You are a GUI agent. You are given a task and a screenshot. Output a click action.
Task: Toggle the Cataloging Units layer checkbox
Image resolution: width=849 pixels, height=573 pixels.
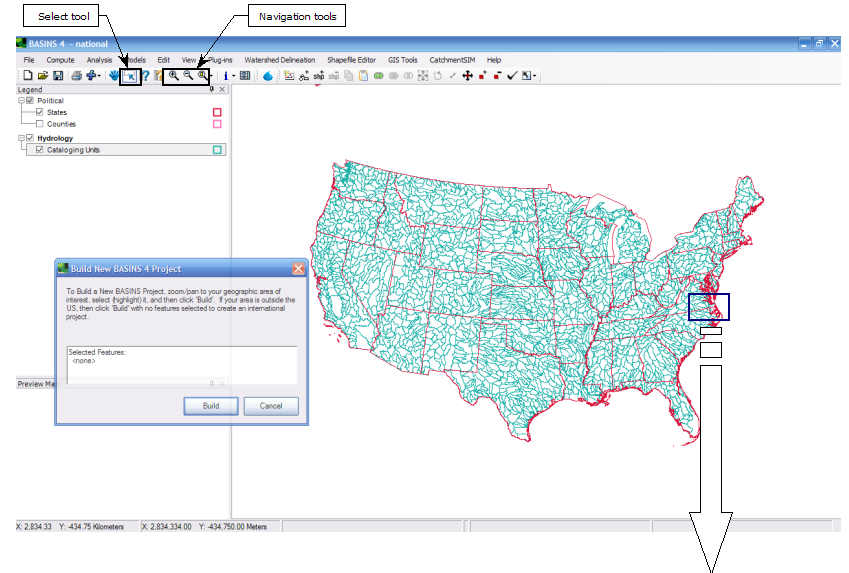(40, 150)
